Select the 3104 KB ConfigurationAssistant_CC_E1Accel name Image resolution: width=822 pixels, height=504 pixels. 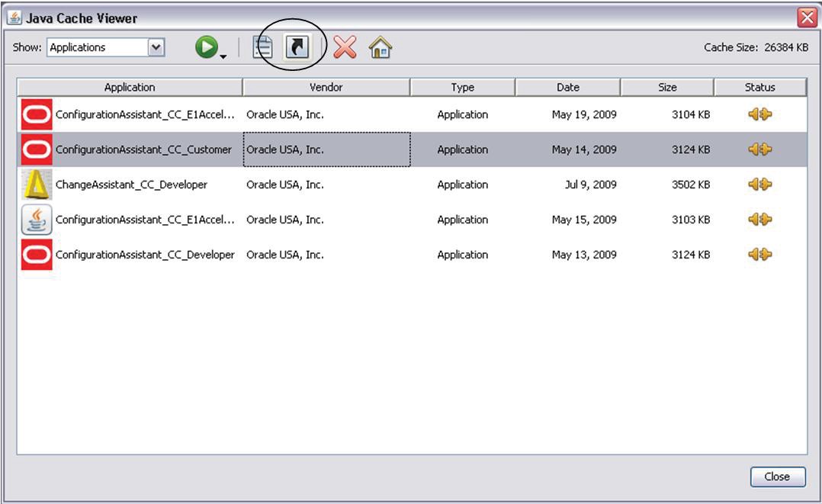coord(145,114)
